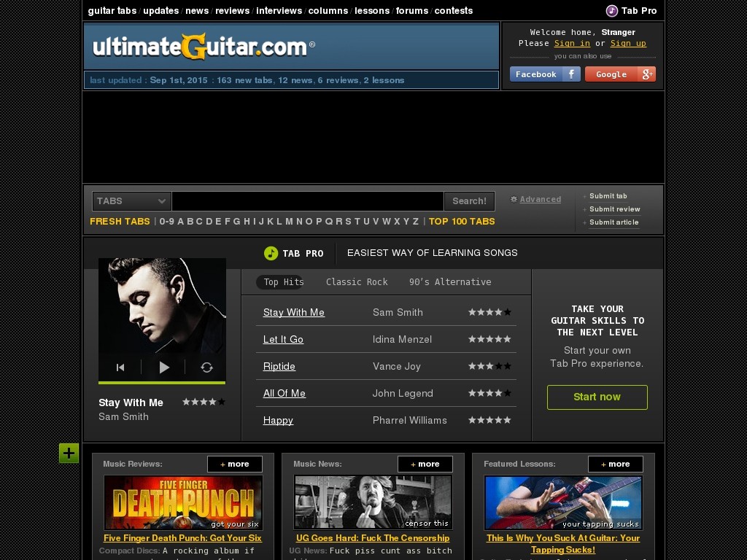Screen dimensions: 747x560
Task: Open TOP 100 TABS listing
Action: [x=462, y=222]
